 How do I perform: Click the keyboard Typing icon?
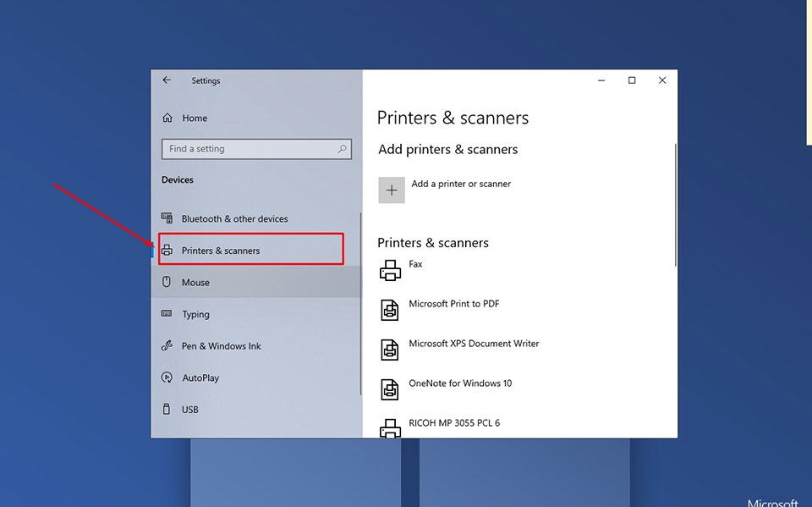(167, 313)
